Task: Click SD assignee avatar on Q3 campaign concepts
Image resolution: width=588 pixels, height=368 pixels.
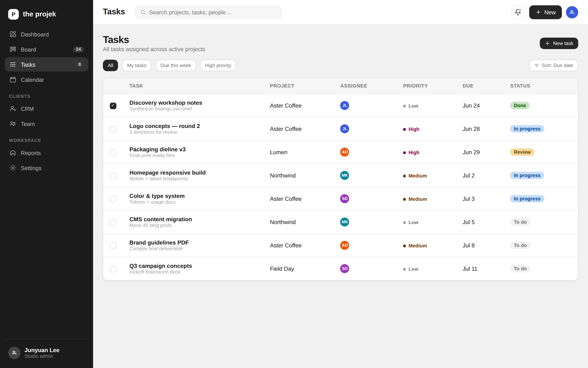Action: (x=345, y=269)
